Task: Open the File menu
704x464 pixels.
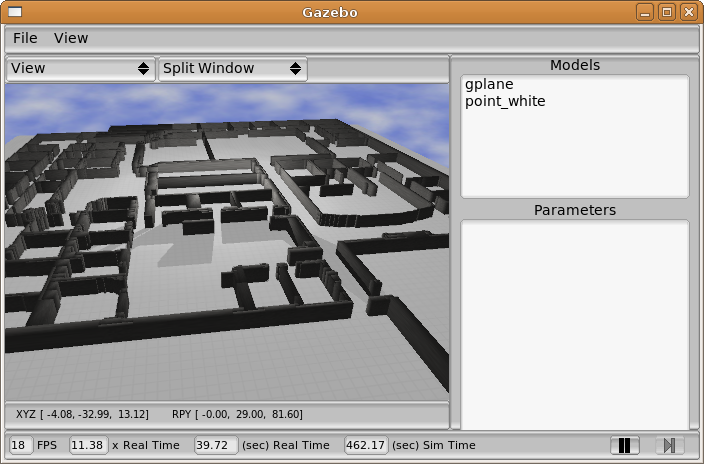Action: (x=25, y=38)
